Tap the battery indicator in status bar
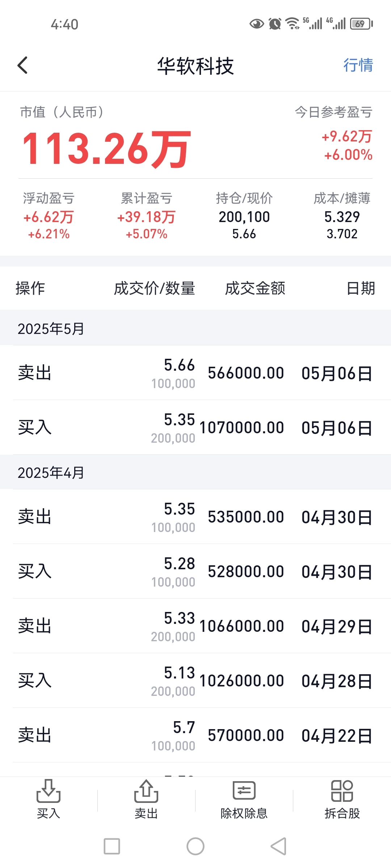 click(x=361, y=24)
